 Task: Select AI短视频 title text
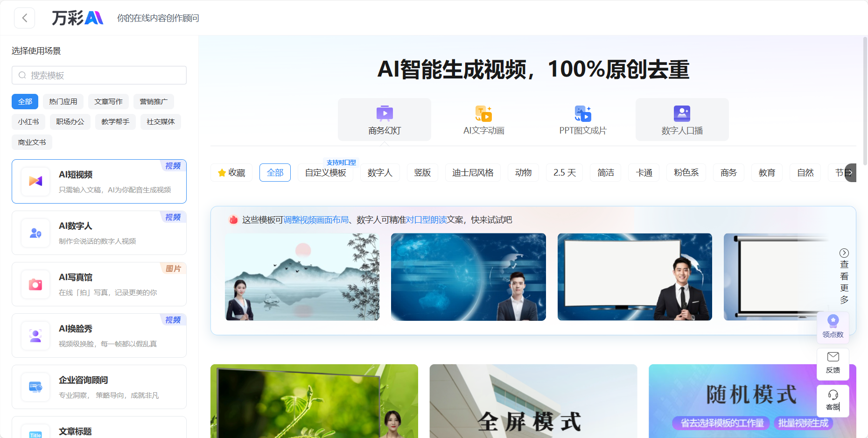coord(76,175)
